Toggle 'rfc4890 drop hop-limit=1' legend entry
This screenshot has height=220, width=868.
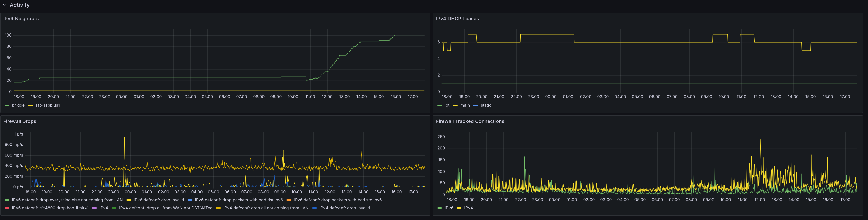[x=50, y=208]
